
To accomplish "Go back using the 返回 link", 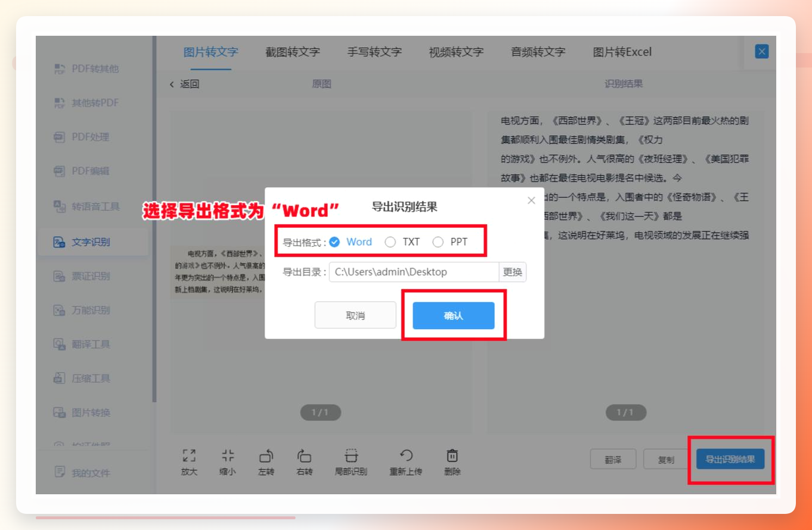I will tap(184, 84).
